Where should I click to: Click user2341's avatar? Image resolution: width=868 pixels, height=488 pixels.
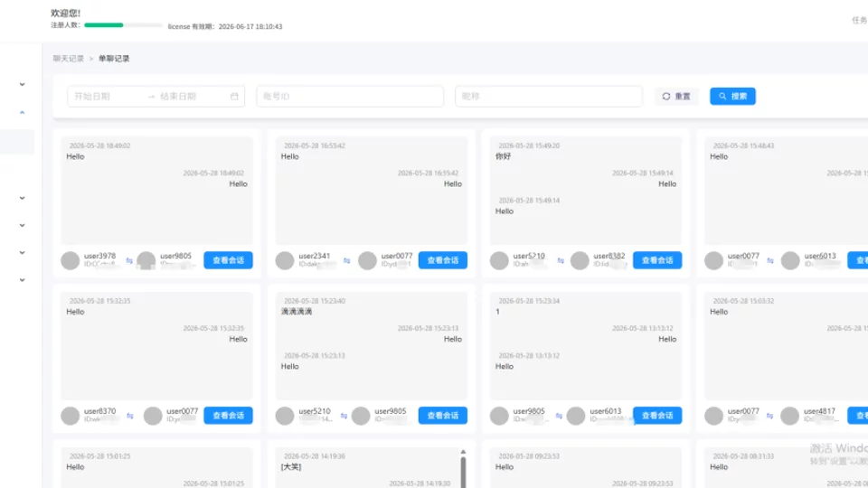coord(285,260)
